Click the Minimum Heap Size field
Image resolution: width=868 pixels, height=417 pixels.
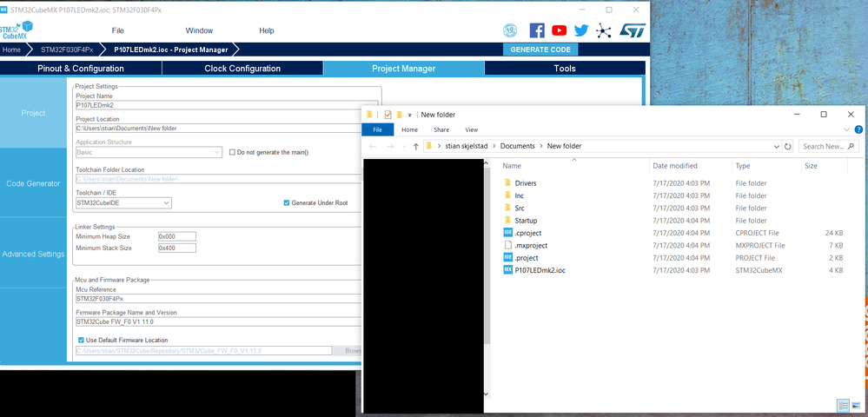pos(177,236)
